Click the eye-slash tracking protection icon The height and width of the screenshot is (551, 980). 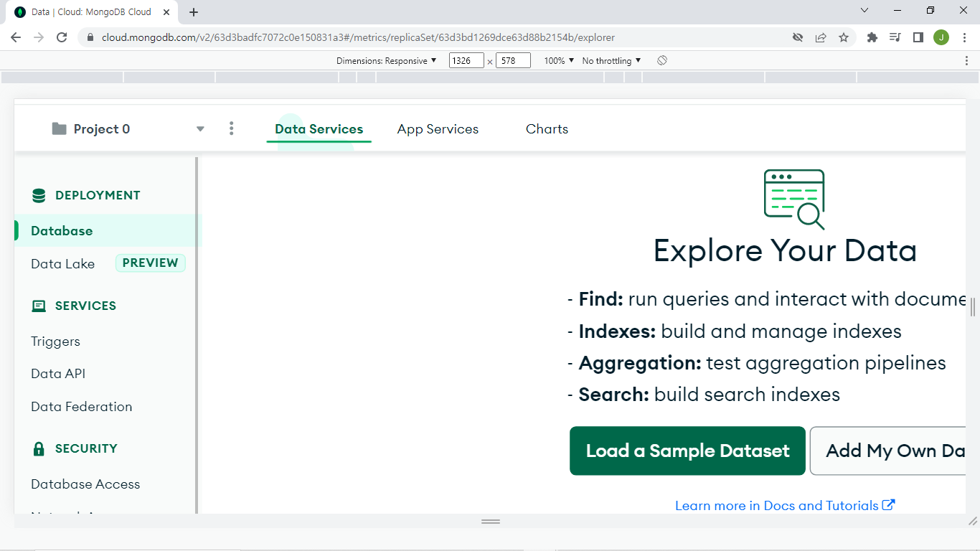[798, 37]
